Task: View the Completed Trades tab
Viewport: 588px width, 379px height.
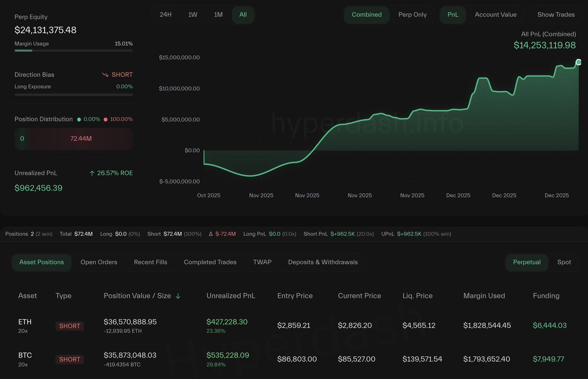Action: (210, 262)
